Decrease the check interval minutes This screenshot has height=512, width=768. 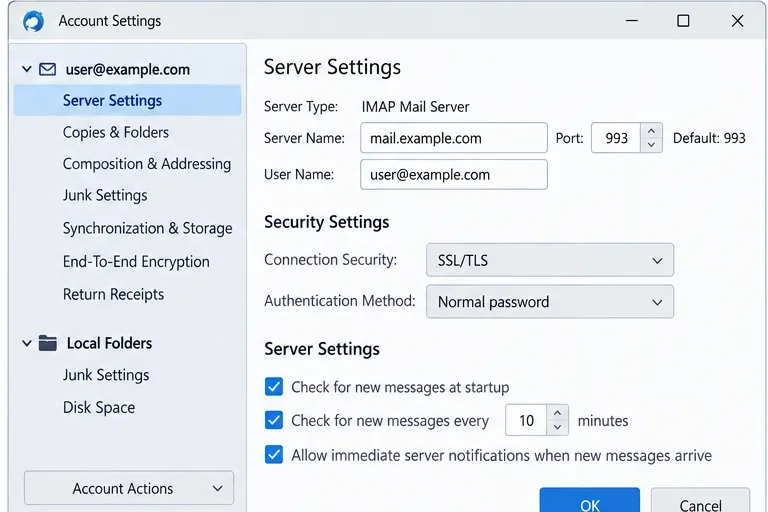point(557,427)
